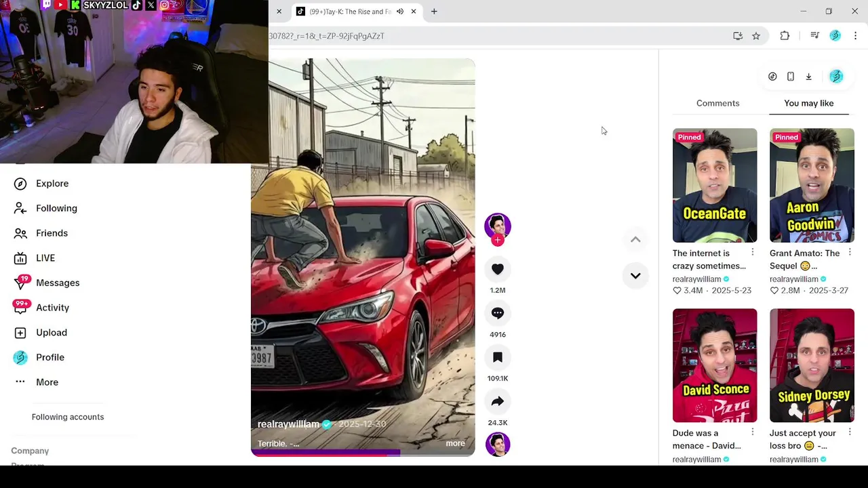Viewport: 868px width, 488px height.
Task: Open the TikTok coins icon in the top bar
Action: click(x=772, y=77)
